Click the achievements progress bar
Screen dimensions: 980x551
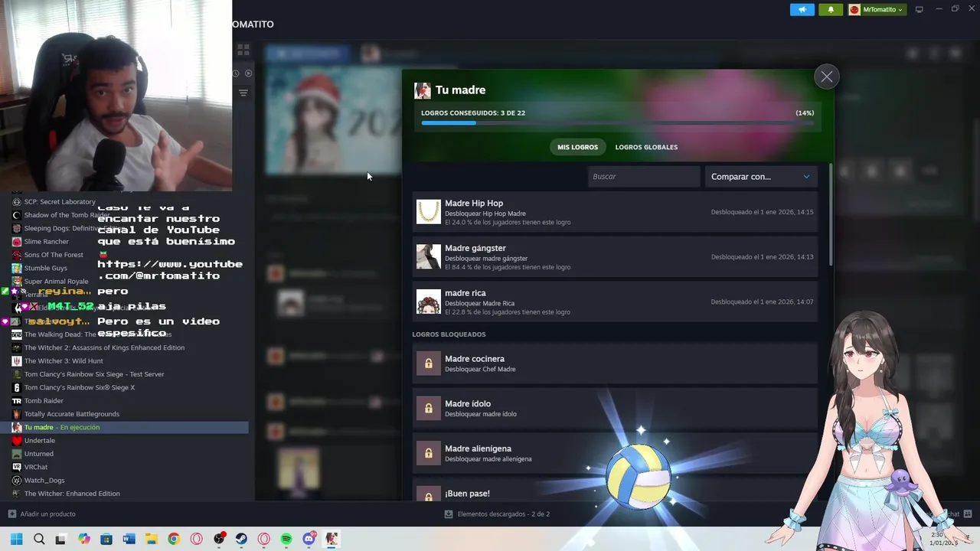coord(617,123)
